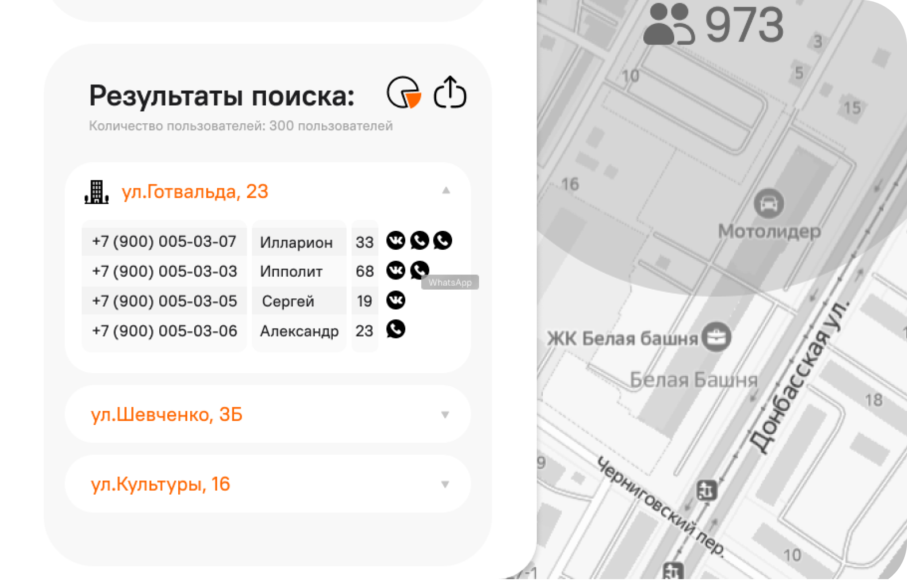Open Сергей's VK icon
This screenshot has height=588, width=907.
pyautogui.click(x=396, y=300)
